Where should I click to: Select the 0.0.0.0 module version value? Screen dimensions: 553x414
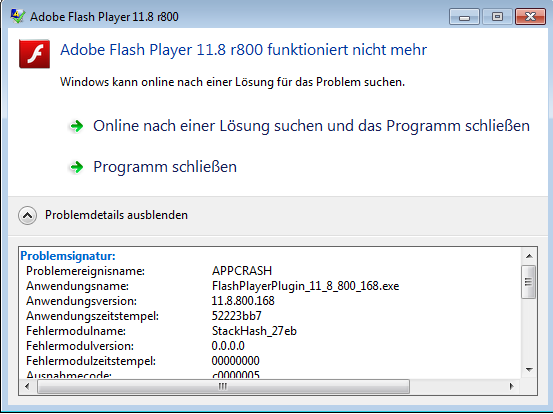(228, 346)
